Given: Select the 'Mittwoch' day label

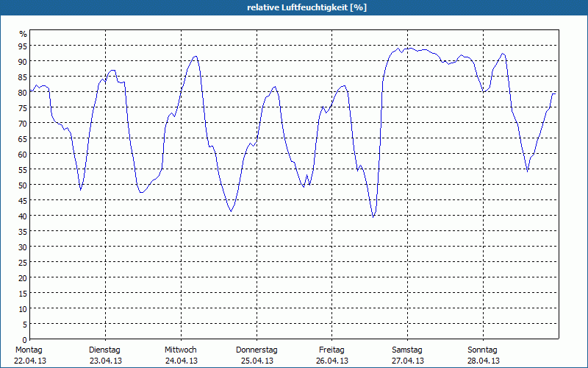Looking at the screenshot, I should point(181,350).
